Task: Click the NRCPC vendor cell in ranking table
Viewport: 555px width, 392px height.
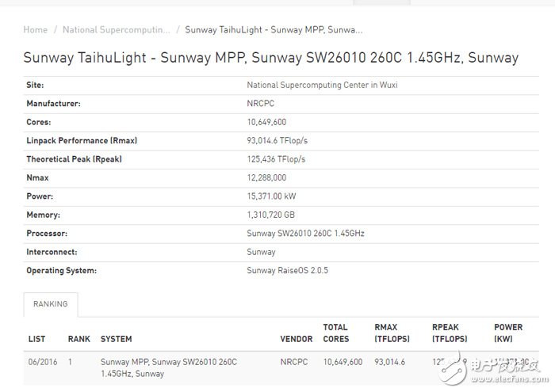Action: [x=293, y=362]
